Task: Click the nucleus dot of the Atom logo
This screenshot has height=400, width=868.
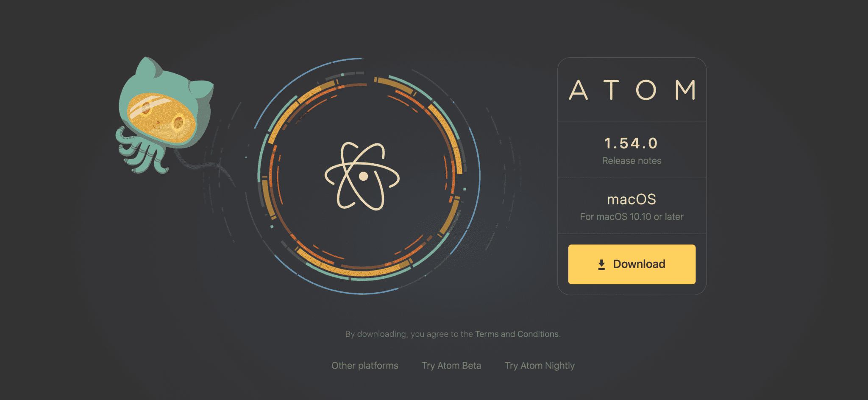Action: point(363,176)
